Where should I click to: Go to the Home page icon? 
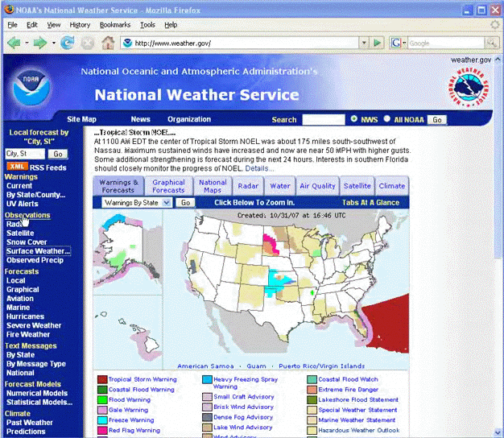point(108,43)
